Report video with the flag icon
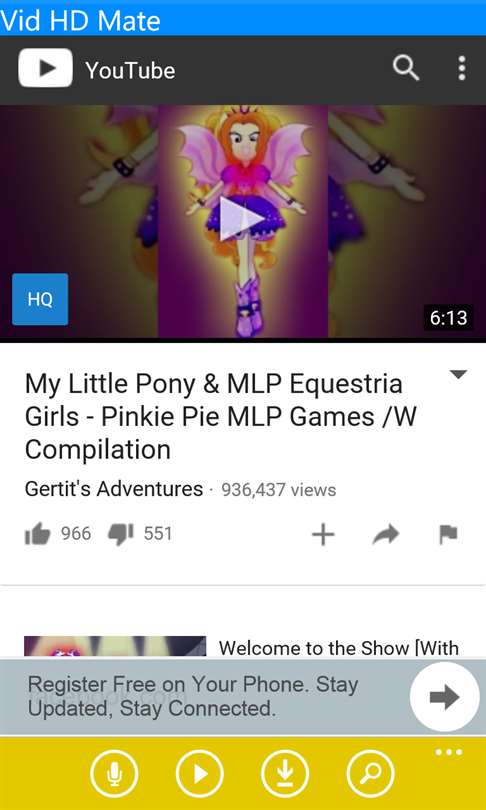 [448, 535]
